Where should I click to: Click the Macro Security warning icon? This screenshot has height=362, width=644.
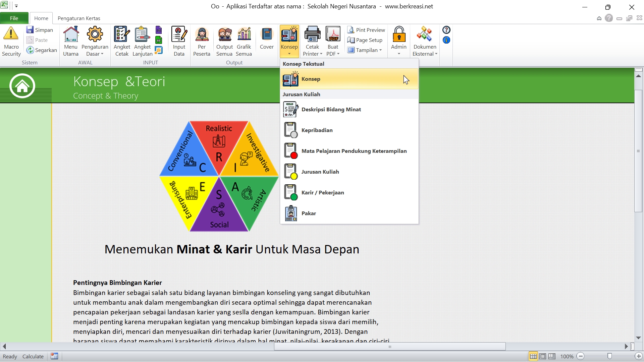[11, 34]
